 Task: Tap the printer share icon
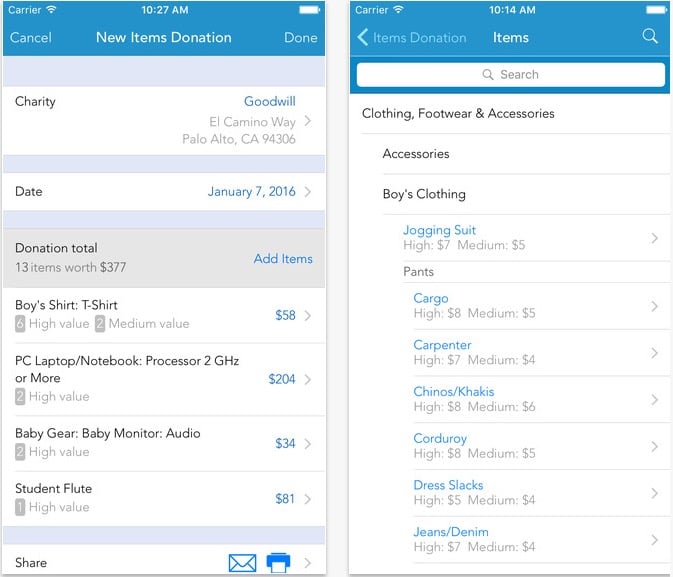tap(278, 562)
